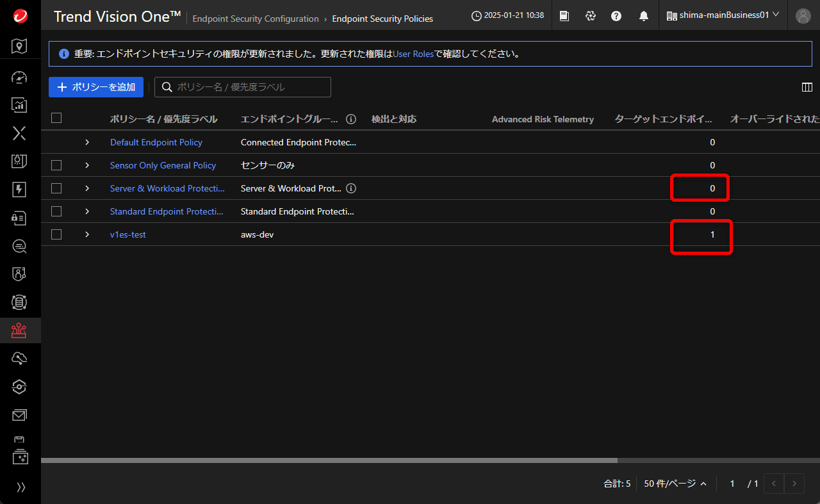This screenshot has width=820, height=504.
Task: Click the ターゲットエンドポイ... column header
Action: [x=663, y=119]
